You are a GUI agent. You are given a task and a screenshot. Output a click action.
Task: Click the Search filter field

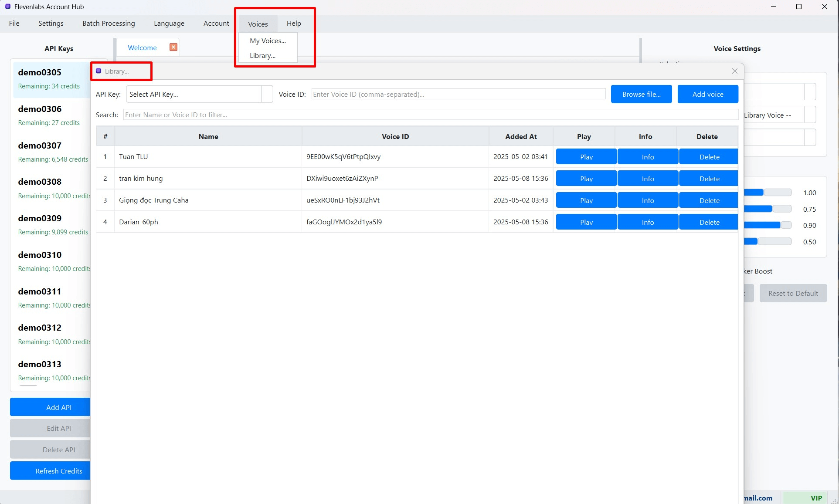pyautogui.click(x=430, y=115)
